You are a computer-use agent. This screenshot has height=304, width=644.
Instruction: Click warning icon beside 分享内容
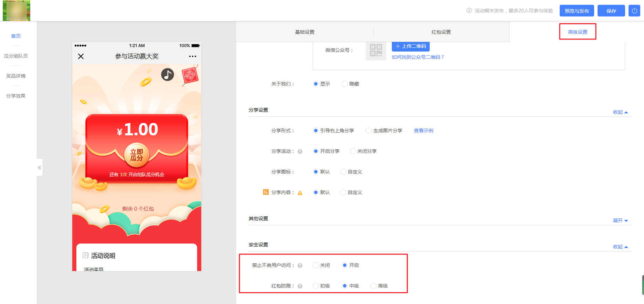pos(300,193)
